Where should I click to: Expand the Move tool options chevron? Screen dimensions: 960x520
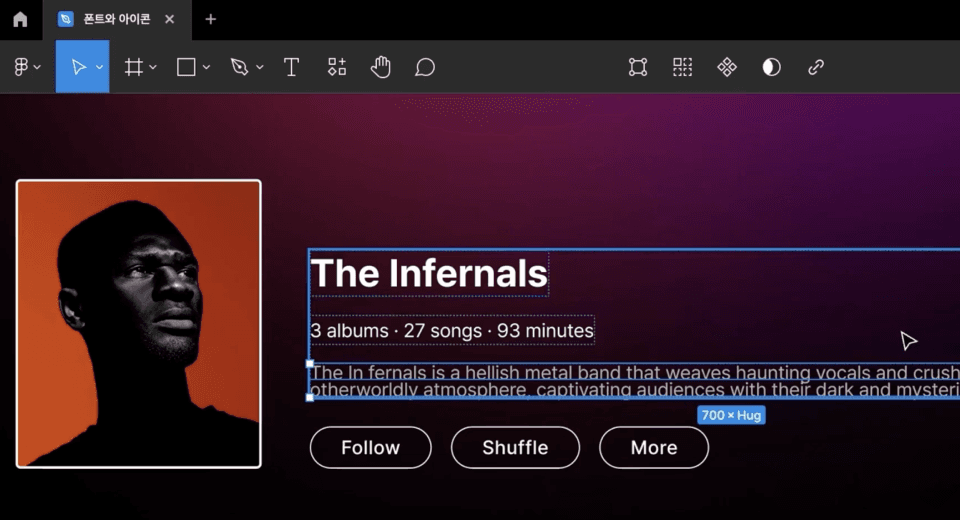click(x=99, y=67)
